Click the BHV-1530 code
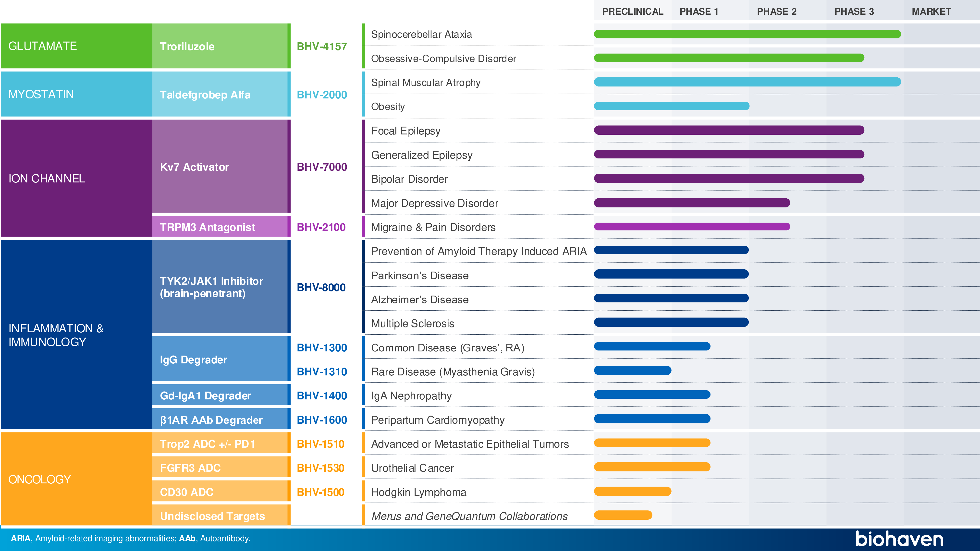Screen dimensions: 980x551 [320, 468]
